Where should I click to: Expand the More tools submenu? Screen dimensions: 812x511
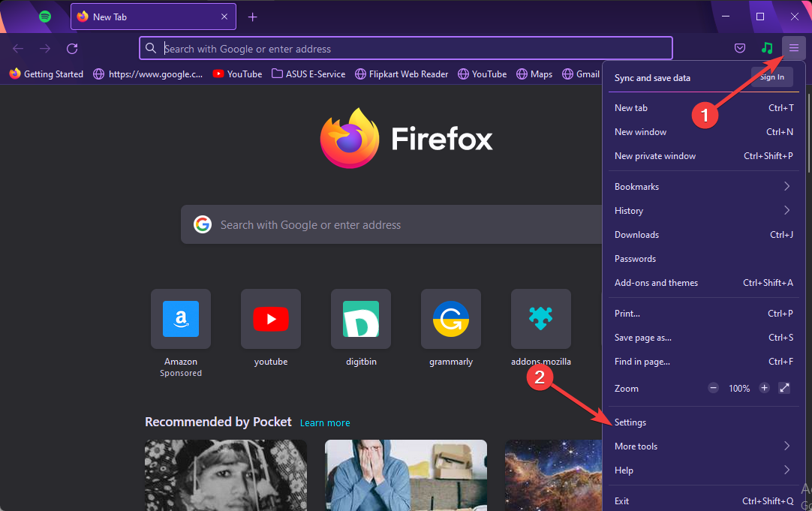pos(703,446)
